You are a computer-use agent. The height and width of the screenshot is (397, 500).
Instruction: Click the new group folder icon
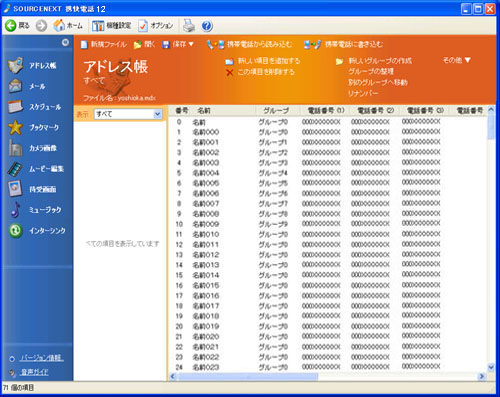tap(339, 61)
